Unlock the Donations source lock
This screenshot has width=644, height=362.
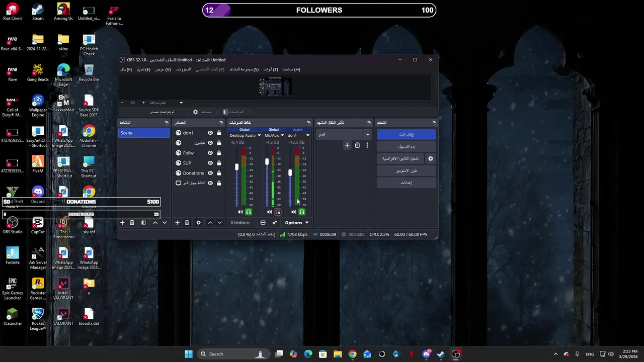click(x=219, y=173)
